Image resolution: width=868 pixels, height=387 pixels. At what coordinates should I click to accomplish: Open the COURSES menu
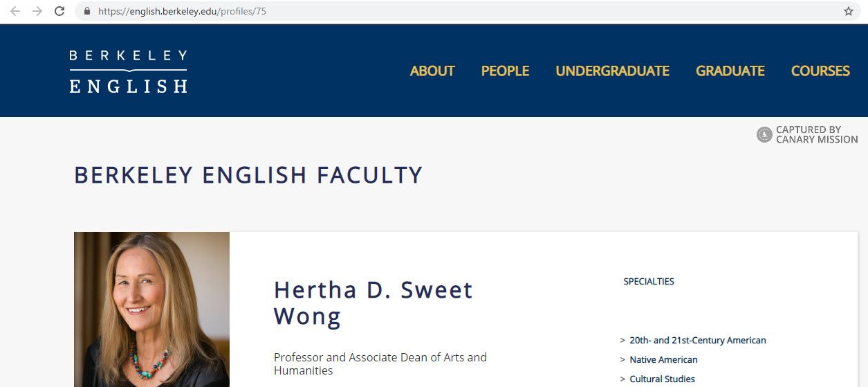click(x=820, y=71)
